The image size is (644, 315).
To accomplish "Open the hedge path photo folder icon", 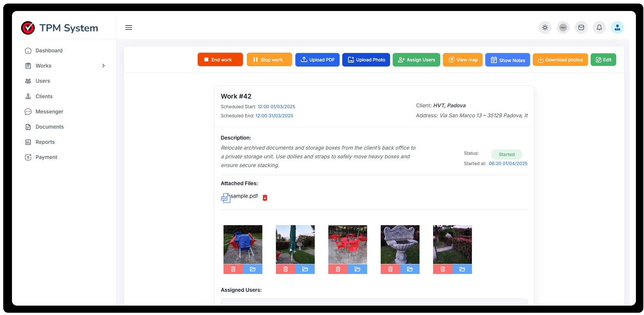I will tap(462, 269).
